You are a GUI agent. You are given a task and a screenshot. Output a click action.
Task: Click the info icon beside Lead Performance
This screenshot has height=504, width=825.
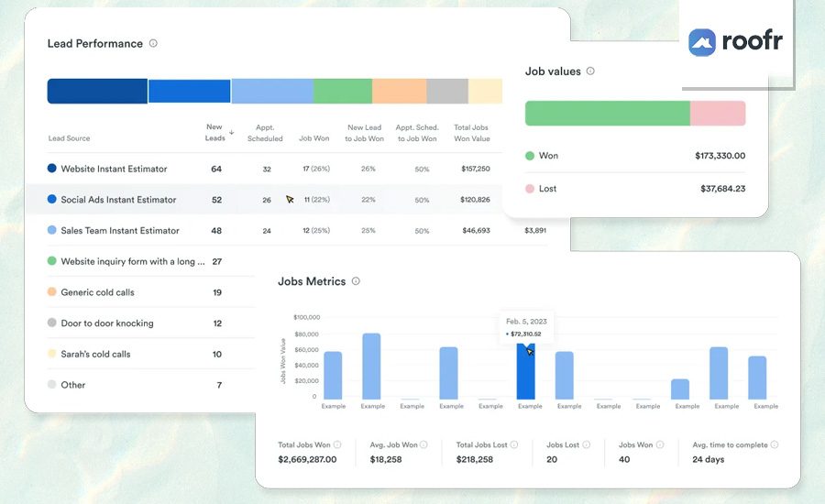[x=153, y=43]
